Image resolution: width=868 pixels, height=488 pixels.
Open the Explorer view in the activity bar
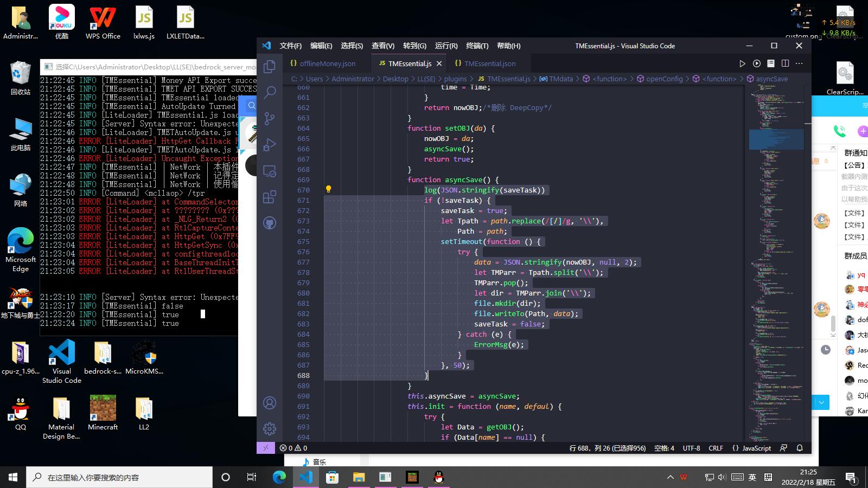[x=270, y=66]
